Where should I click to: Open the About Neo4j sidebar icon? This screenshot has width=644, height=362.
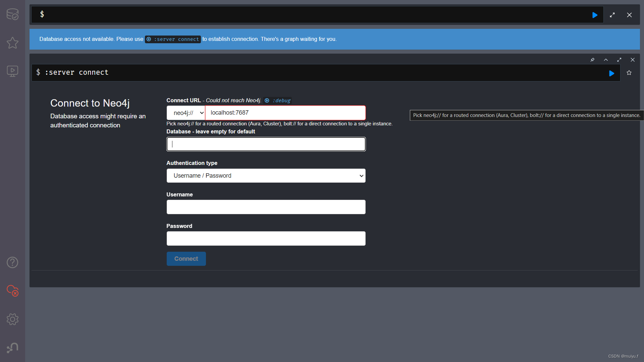pyautogui.click(x=12, y=348)
